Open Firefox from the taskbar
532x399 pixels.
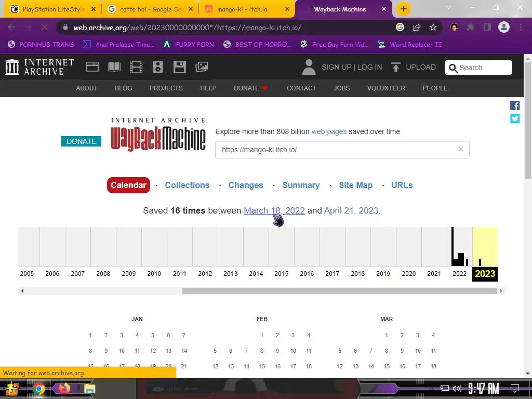click(64, 389)
